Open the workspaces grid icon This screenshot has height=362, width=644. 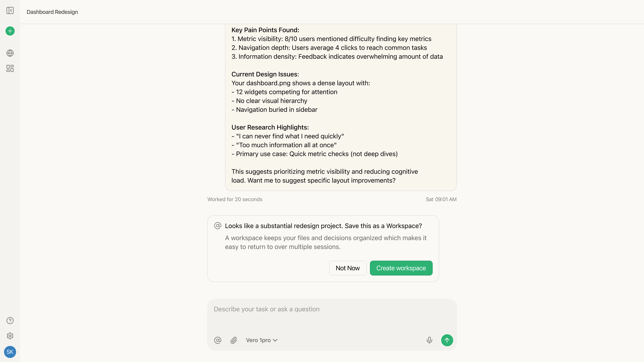[x=10, y=68]
